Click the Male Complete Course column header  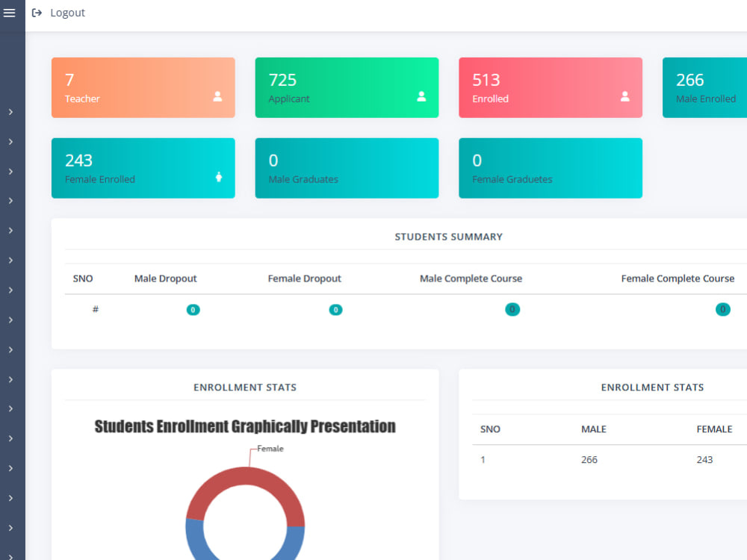(471, 279)
